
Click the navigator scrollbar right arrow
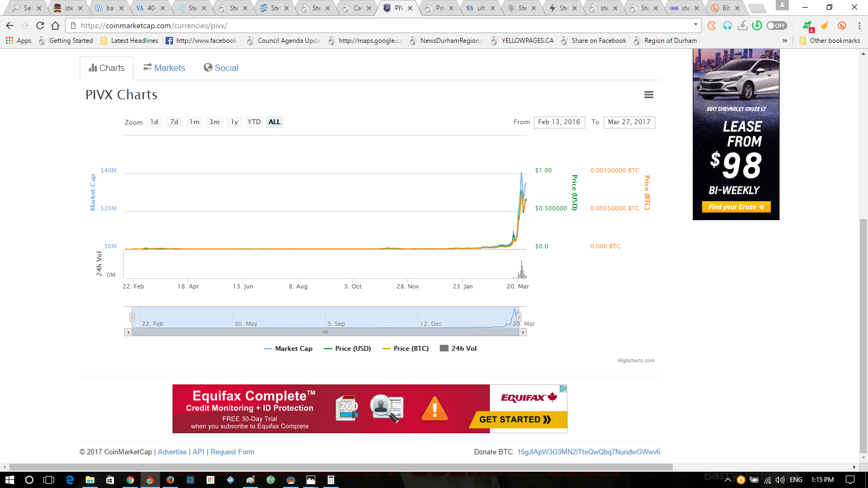pyautogui.click(x=523, y=332)
